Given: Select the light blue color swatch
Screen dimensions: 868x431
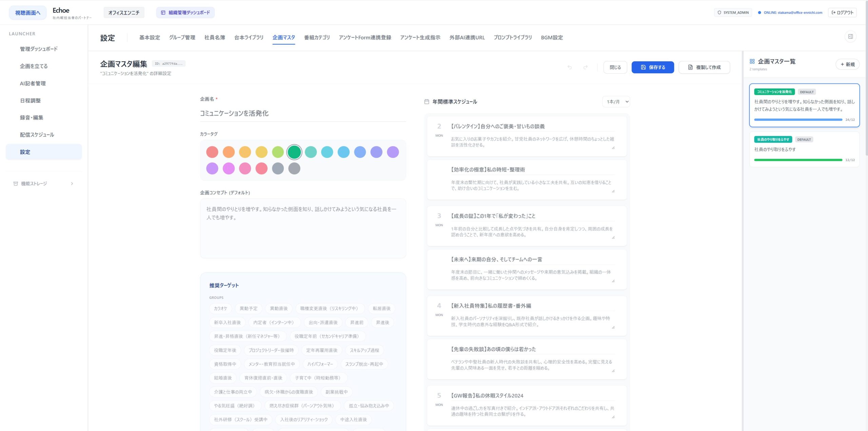Looking at the screenshot, I should tap(343, 152).
